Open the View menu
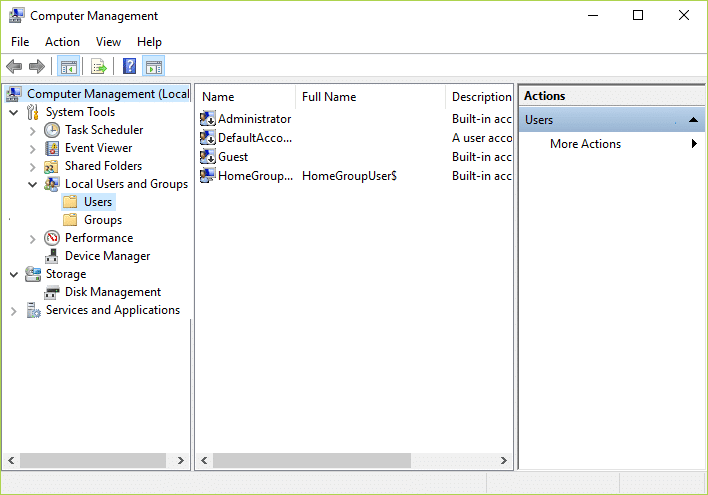The height and width of the screenshot is (495, 708). pos(108,42)
